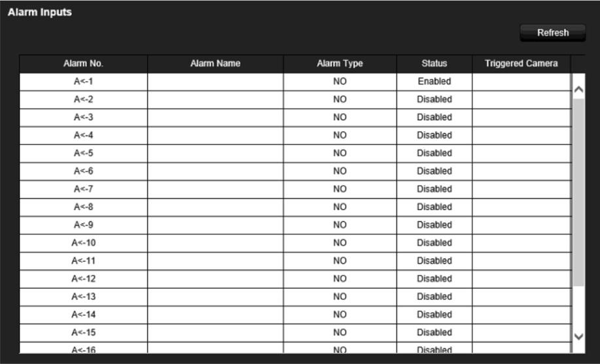Select the Alarm No. column header
This screenshot has width=600, height=364.
point(83,63)
